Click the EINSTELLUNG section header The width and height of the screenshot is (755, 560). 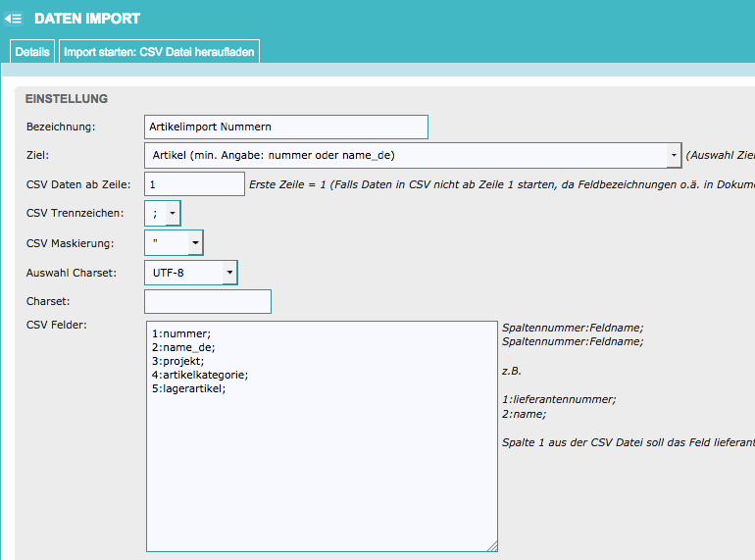(x=66, y=99)
